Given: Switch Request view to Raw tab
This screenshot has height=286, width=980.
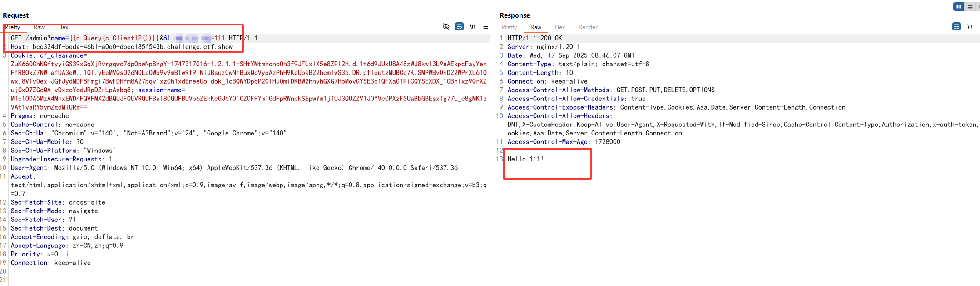Looking at the screenshot, I should click(x=39, y=27).
